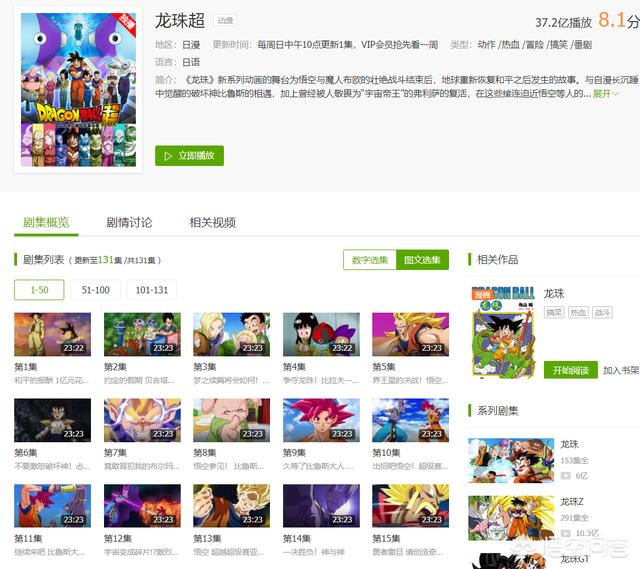Image resolution: width=640 pixels, height=569 pixels.
Task: Play episode 第6集 thumbnail
Action: click(x=53, y=420)
